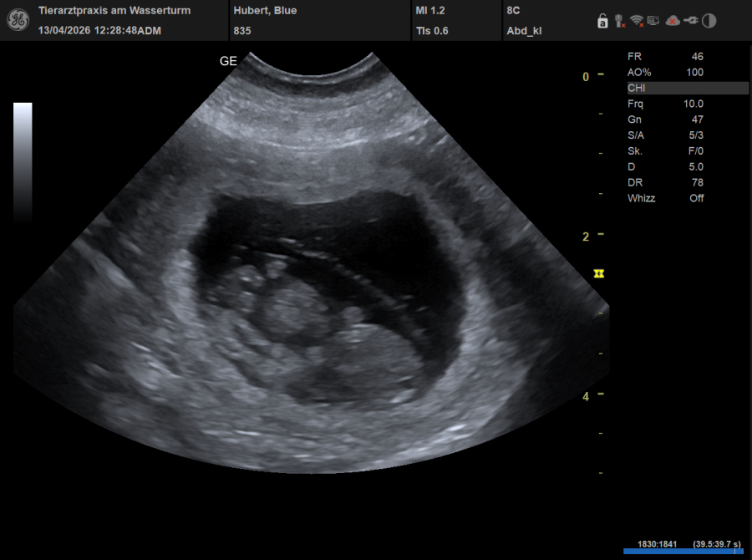Click the 8C probe label
This screenshot has width=752, height=560.
tap(513, 11)
